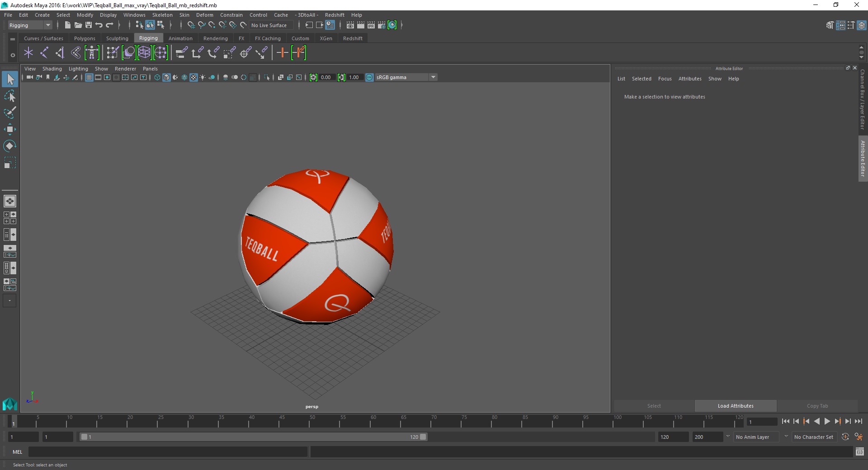Activate the Paint Selection tool
The width and height of the screenshot is (868, 470).
click(9, 113)
